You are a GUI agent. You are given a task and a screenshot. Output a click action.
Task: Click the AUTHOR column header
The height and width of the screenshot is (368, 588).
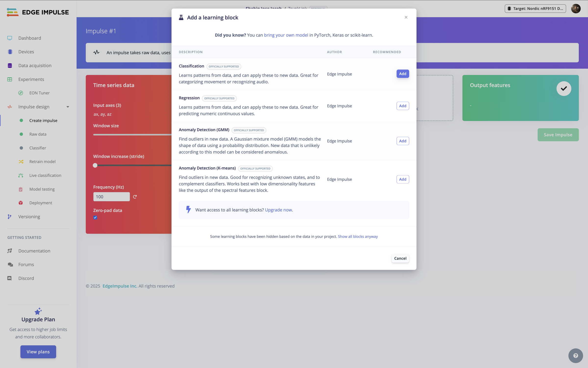click(334, 52)
